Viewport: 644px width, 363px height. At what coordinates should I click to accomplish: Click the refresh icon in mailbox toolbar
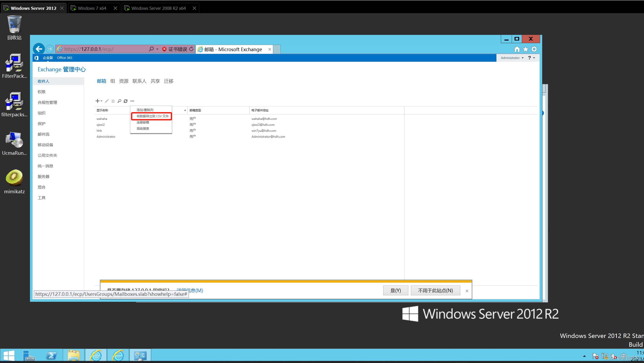[x=126, y=101]
